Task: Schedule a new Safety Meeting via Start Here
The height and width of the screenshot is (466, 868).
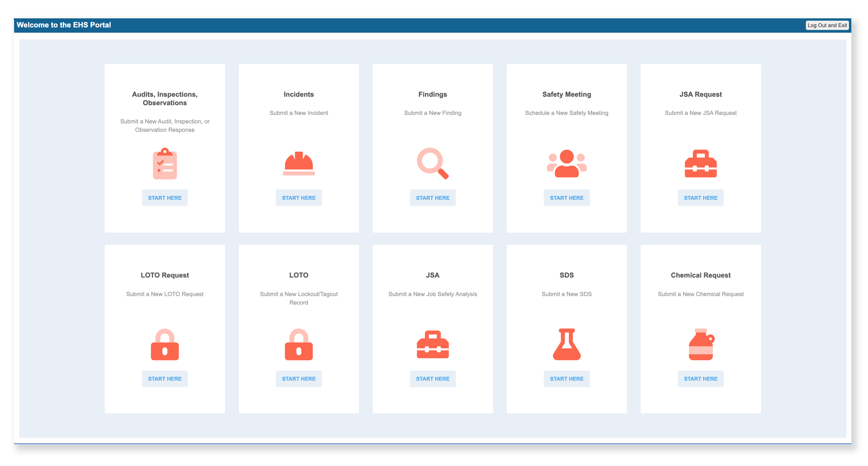Action: [566, 197]
